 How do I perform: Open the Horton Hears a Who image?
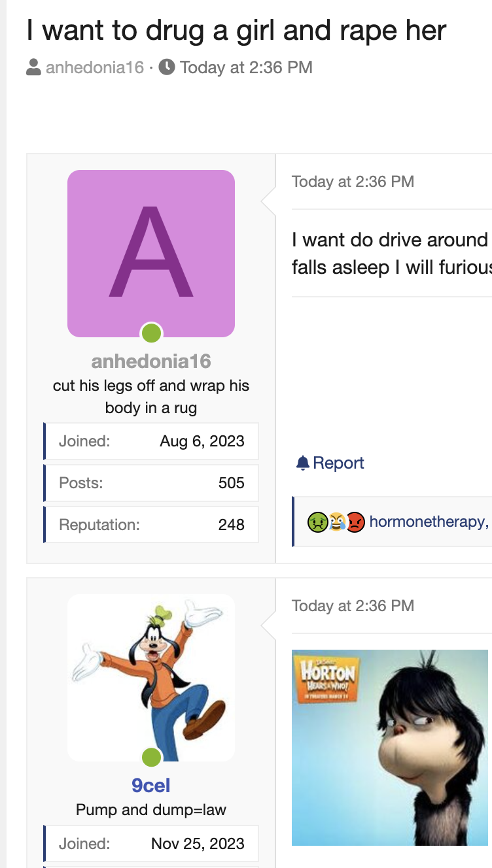(x=390, y=748)
